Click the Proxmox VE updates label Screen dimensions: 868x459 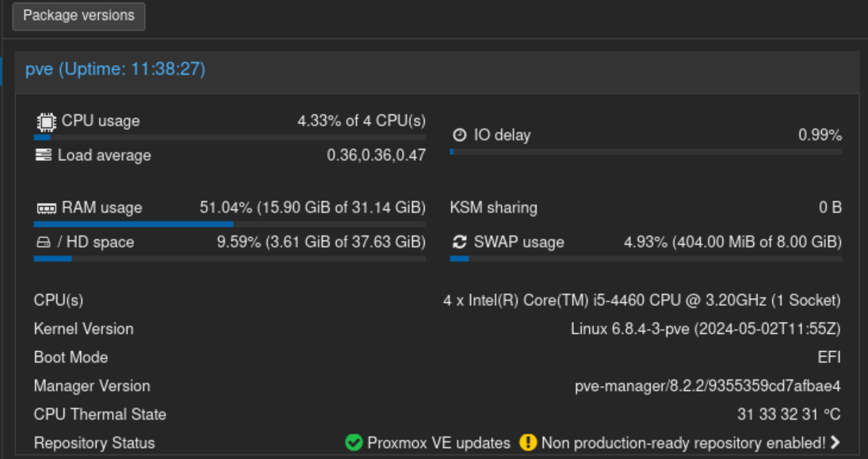click(439, 443)
